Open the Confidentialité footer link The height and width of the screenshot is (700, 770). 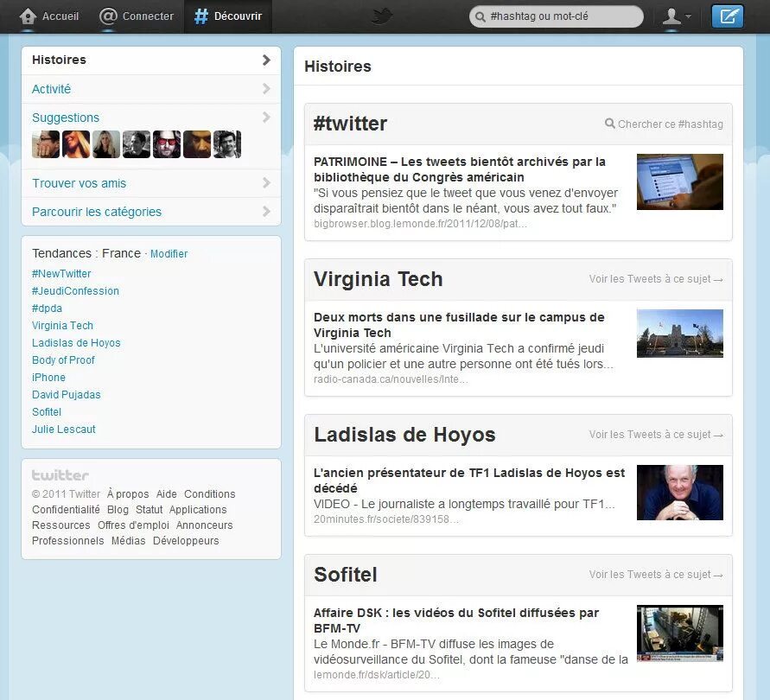(66, 510)
